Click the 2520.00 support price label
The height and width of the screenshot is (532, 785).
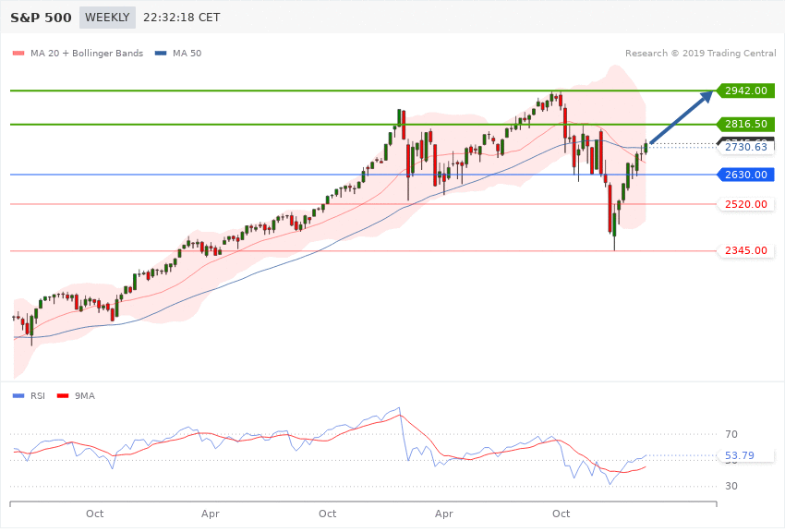tap(746, 204)
